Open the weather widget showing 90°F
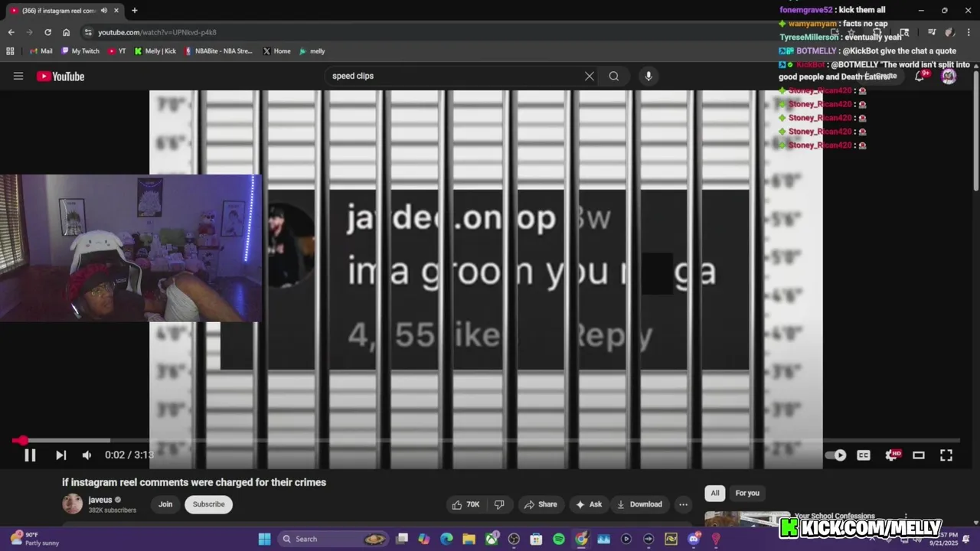 point(34,539)
